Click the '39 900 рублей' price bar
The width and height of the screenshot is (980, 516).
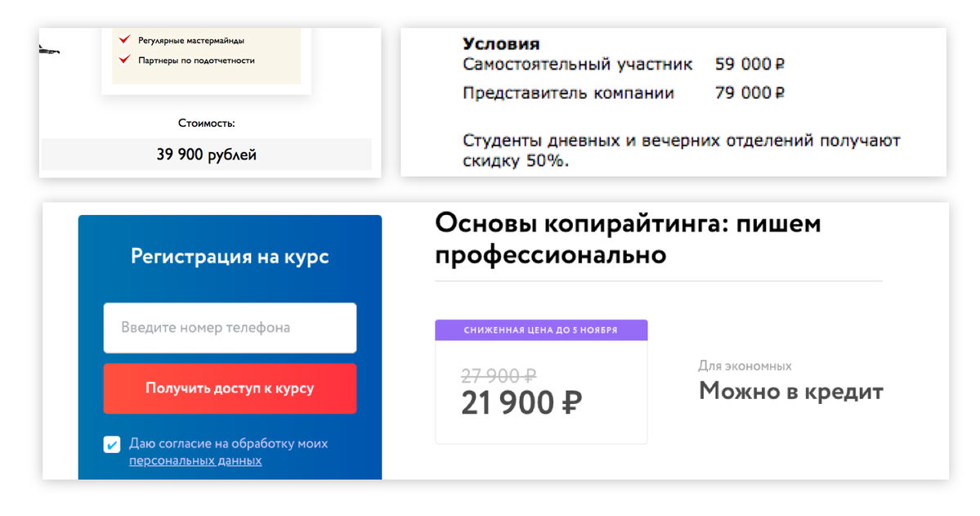pos(206,155)
